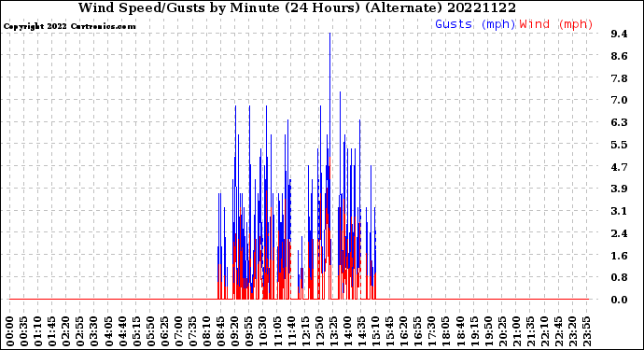
Task: Select the 04:05 time label
Action: [x=108, y=331]
